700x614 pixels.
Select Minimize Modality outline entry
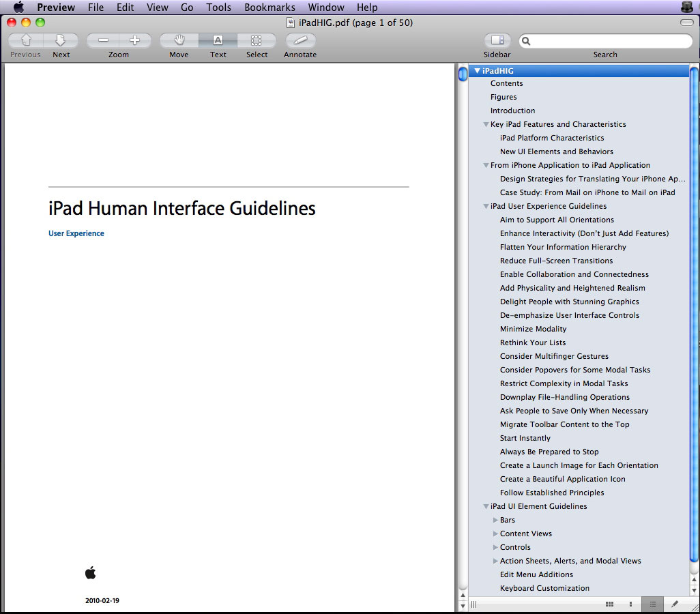(x=533, y=329)
